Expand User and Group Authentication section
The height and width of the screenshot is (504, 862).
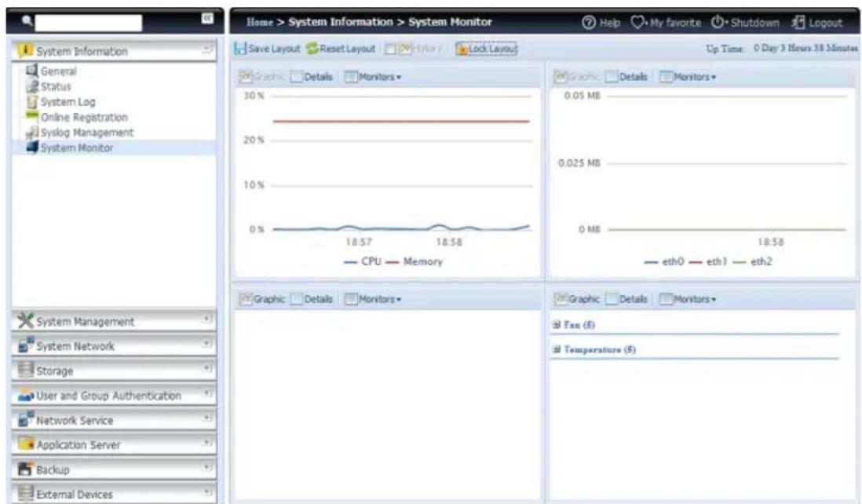206,393
